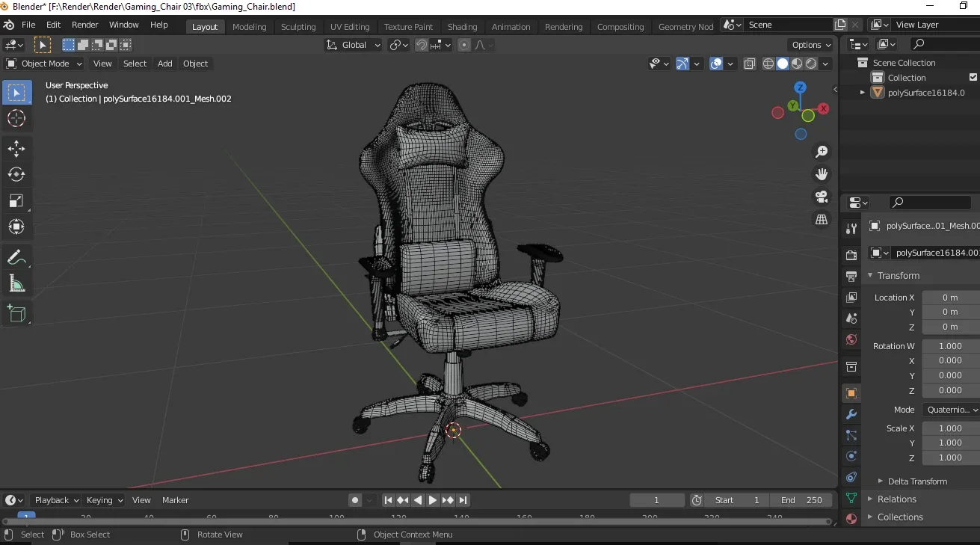Toggle viewport gizmos display

(682, 64)
